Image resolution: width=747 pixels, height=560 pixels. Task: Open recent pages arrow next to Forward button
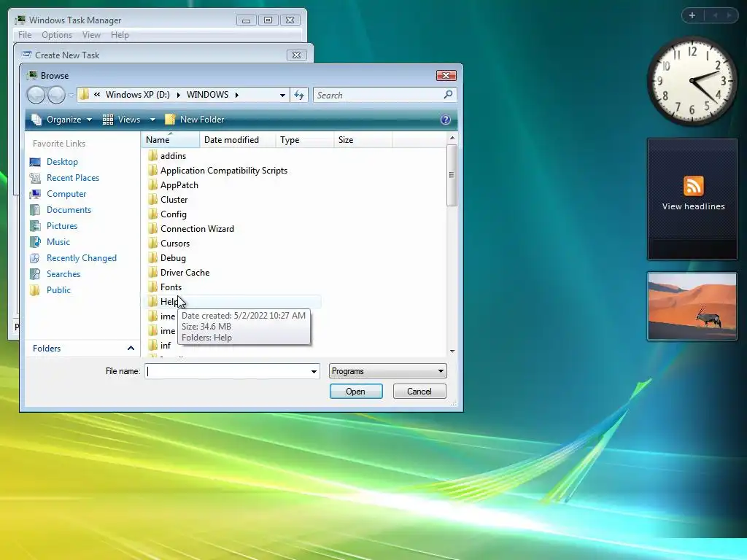point(71,96)
